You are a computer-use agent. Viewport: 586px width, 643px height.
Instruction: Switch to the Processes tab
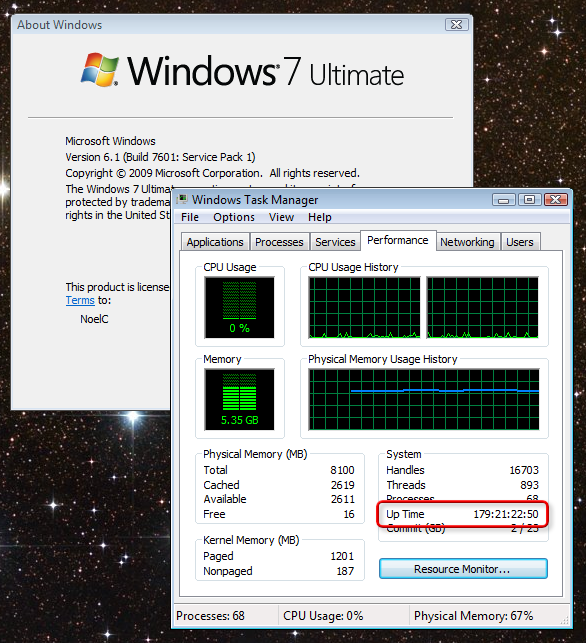[x=279, y=242]
